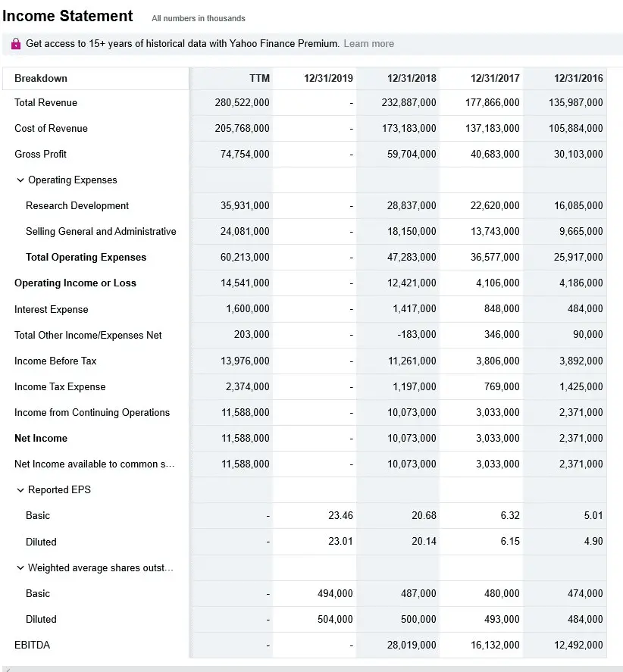623x672 pixels.
Task: Select the Net Income row label
Action: [41, 439]
